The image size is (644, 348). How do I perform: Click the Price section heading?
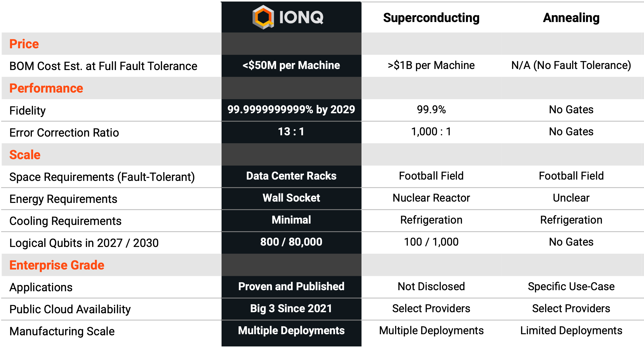tap(24, 44)
